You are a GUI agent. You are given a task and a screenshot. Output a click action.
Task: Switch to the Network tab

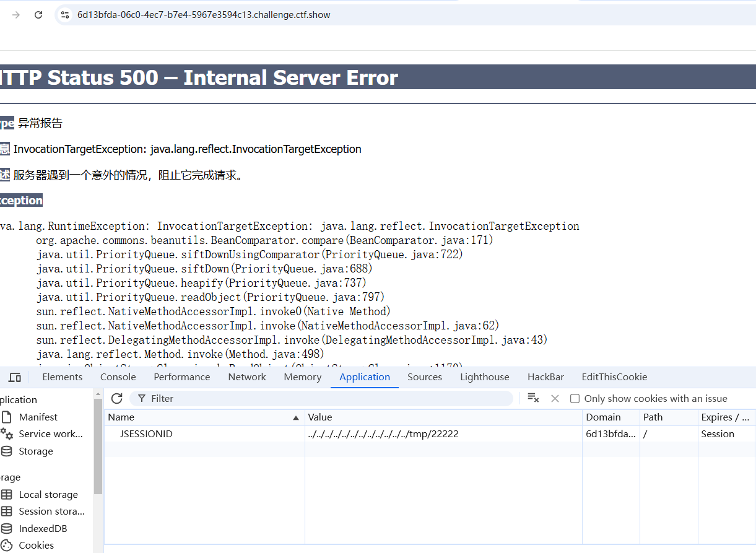pos(246,377)
